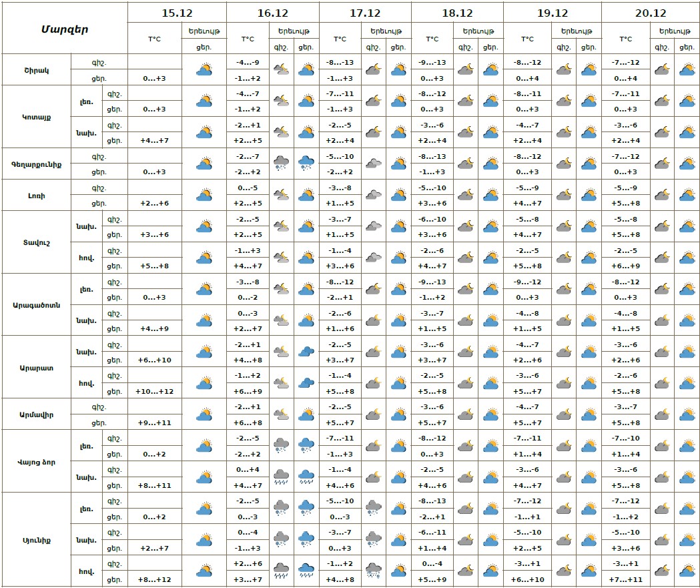
Task: Click Լոռի weather icon for 15.12
Action: coord(204,195)
